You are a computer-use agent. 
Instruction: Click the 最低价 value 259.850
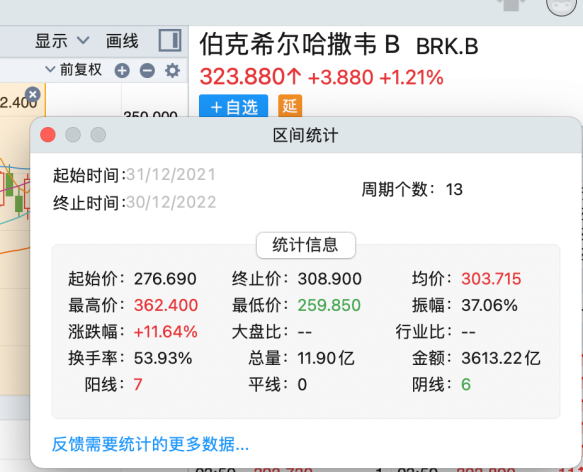coord(329,305)
